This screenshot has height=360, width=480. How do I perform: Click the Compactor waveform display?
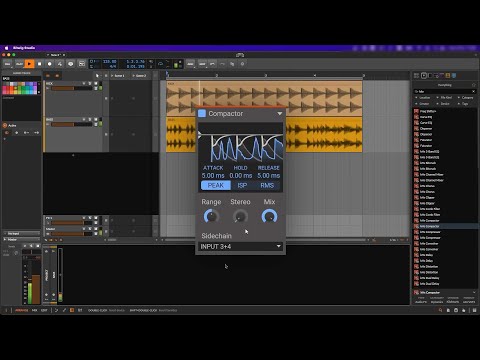pyautogui.click(x=240, y=143)
